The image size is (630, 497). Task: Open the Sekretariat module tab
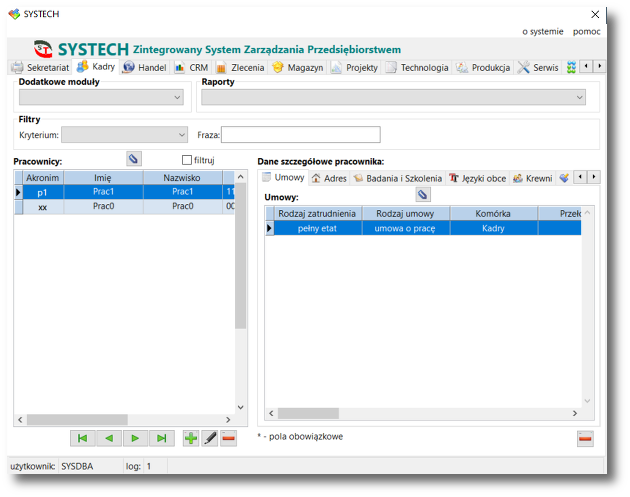click(x=40, y=67)
